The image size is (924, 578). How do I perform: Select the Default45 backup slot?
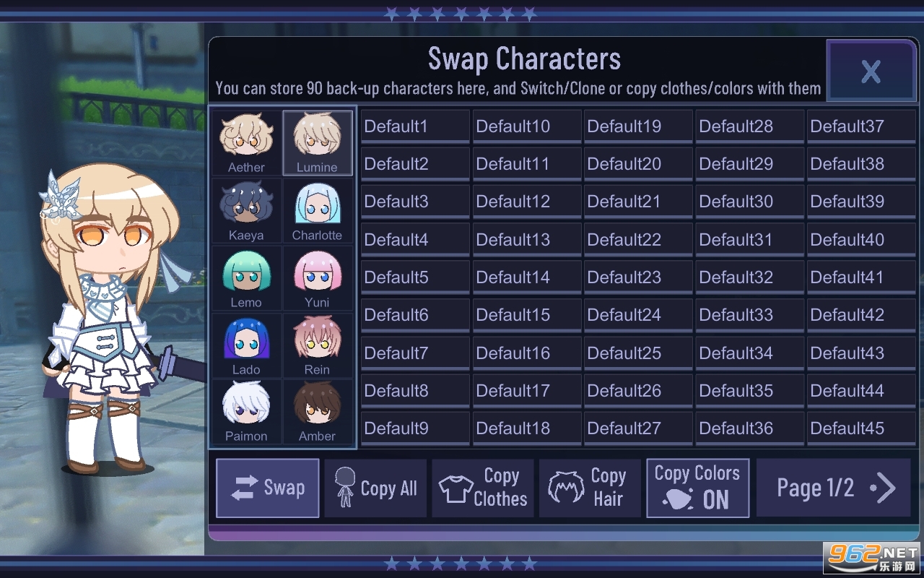861,428
